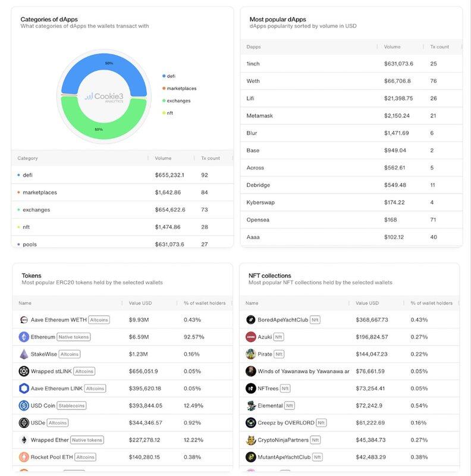Click the Creepz by OVERLORD avatar
Viewport: 471px width, 476px height.
[251, 422]
